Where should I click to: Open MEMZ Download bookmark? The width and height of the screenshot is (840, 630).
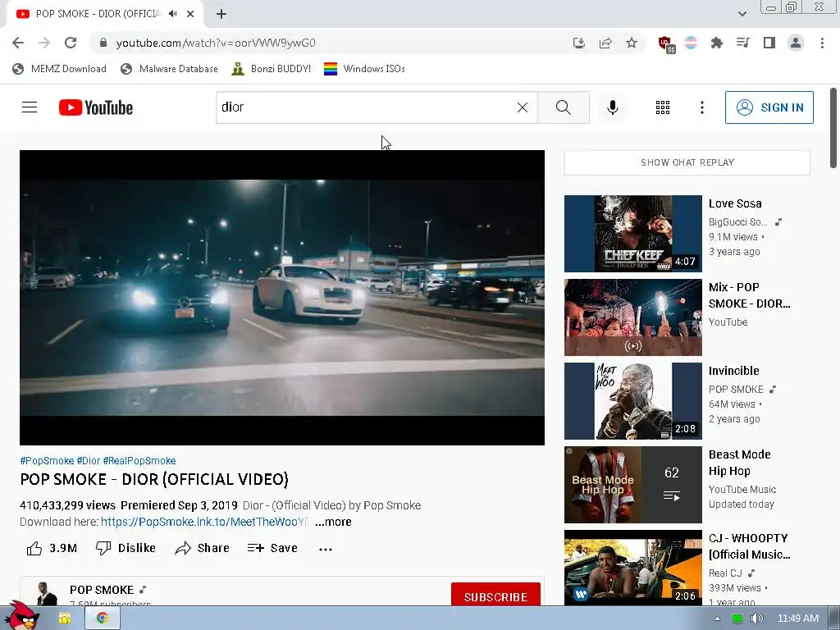(59, 69)
